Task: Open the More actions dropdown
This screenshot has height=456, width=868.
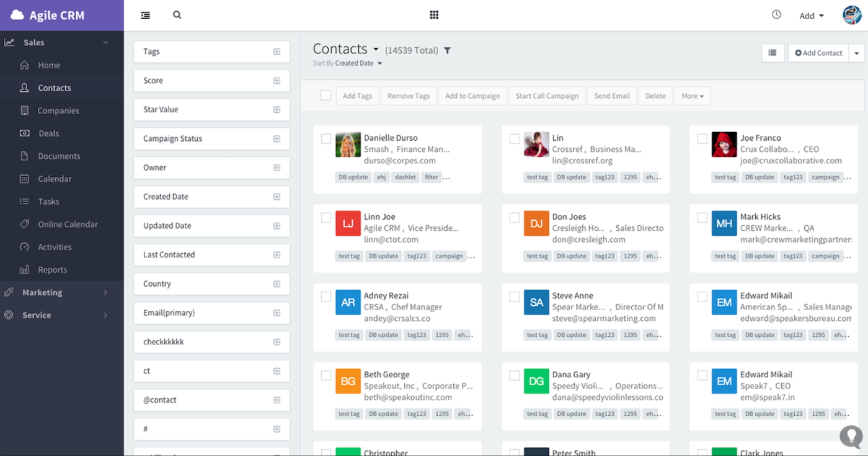Action: tap(692, 96)
